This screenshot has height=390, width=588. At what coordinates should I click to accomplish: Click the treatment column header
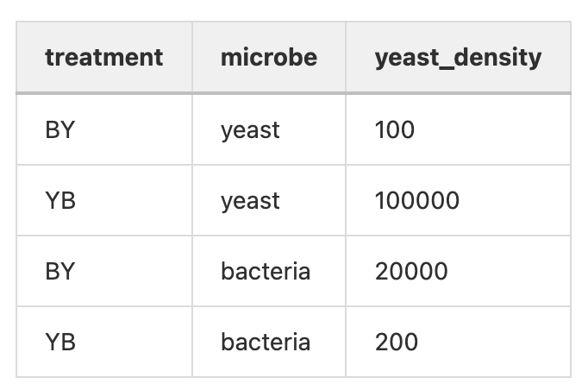pos(104,57)
